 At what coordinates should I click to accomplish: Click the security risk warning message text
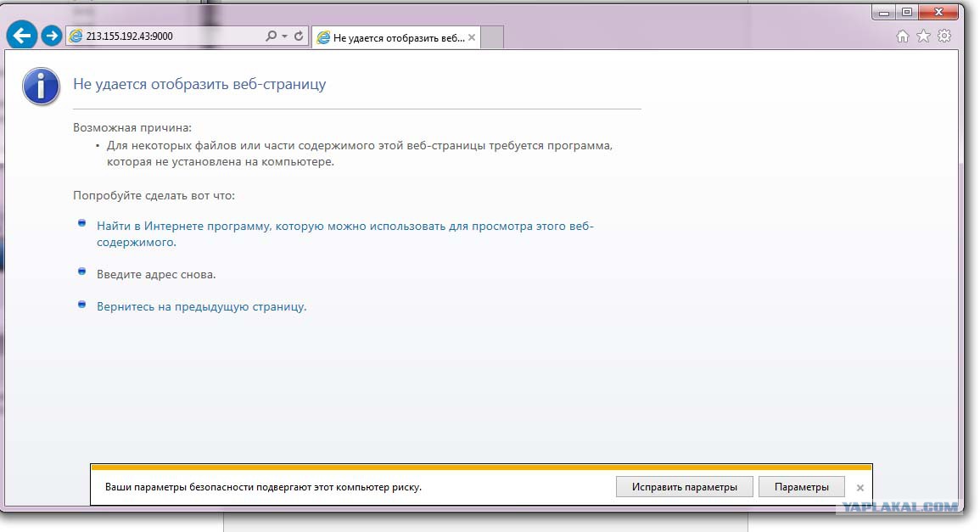point(263,486)
